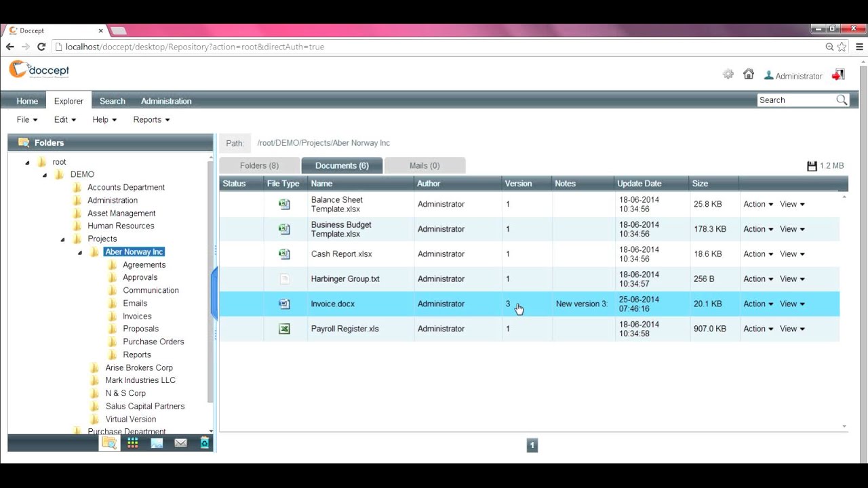This screenshot has width=868, height=488.
Task: Switch to the Search tab
Action: point(113,101)
